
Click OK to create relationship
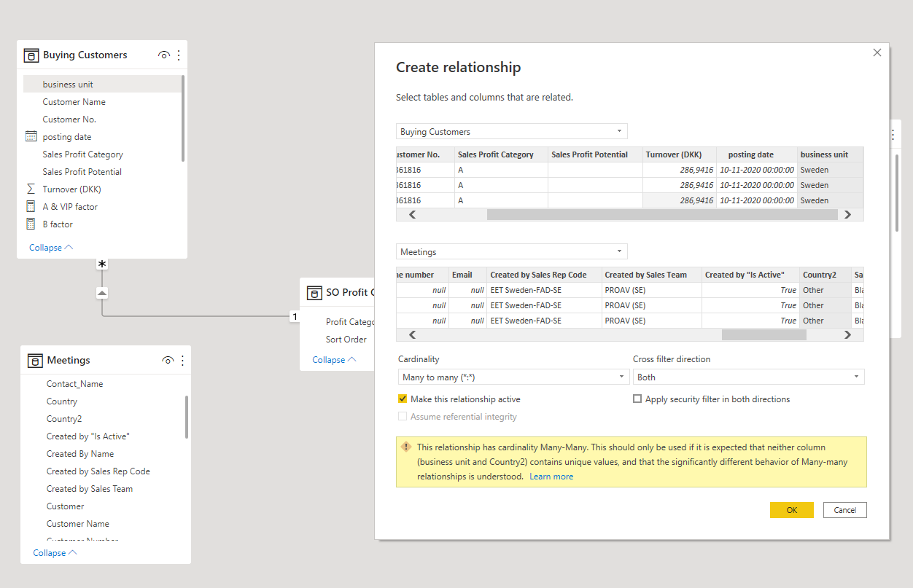[x=791, y=510]
